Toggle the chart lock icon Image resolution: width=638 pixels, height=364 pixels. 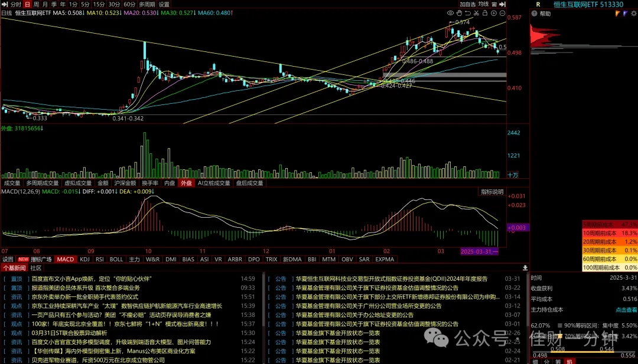(x=485, y=13)
